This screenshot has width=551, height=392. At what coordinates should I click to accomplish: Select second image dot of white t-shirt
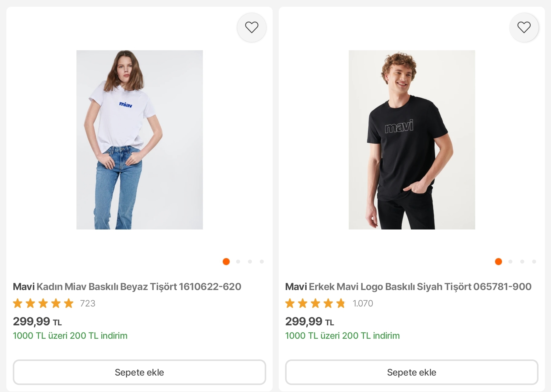tap(238, 261)
